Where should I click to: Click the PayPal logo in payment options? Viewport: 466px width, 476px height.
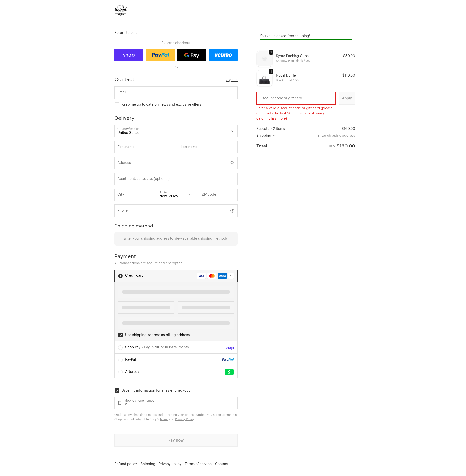[x=227, y=360]
